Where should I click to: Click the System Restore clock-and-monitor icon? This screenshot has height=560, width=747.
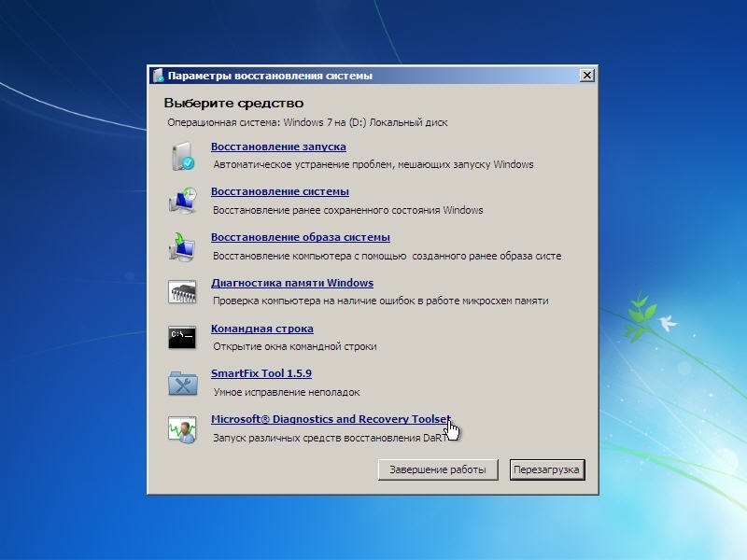pos(182,201)
